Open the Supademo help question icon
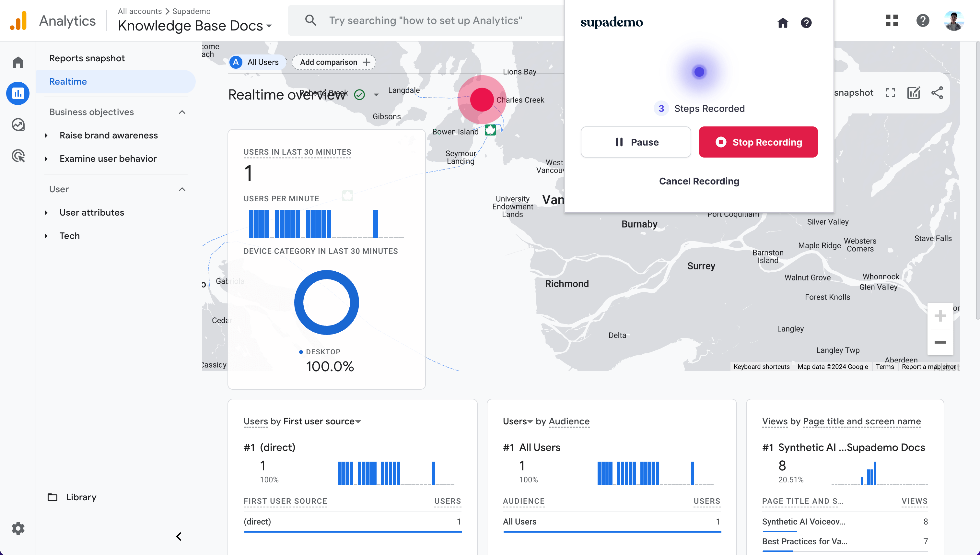This screenshot has width=980, height=555. [x=806, y=23]
